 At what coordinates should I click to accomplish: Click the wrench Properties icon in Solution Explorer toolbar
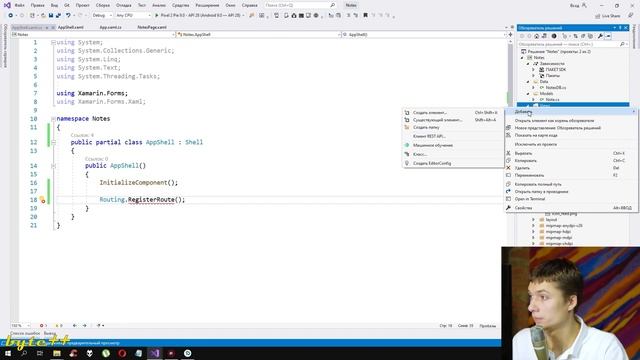[x=600, y=36]
